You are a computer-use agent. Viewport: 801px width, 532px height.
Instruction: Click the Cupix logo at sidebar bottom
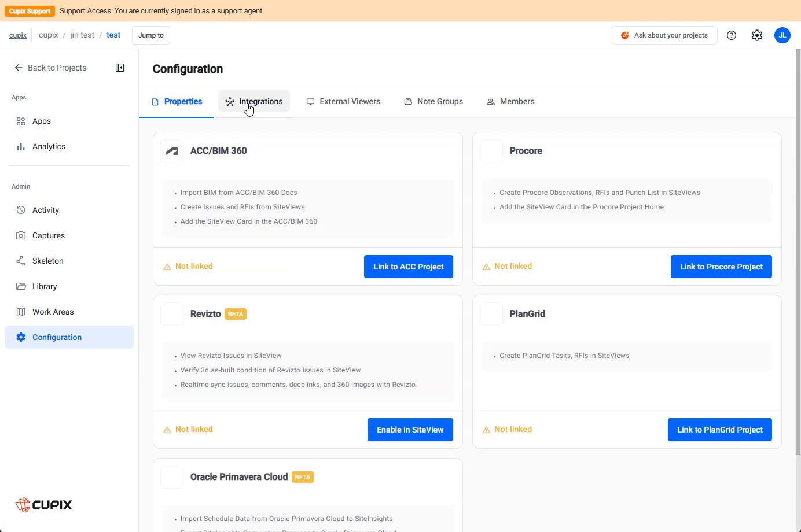[43, 505]
